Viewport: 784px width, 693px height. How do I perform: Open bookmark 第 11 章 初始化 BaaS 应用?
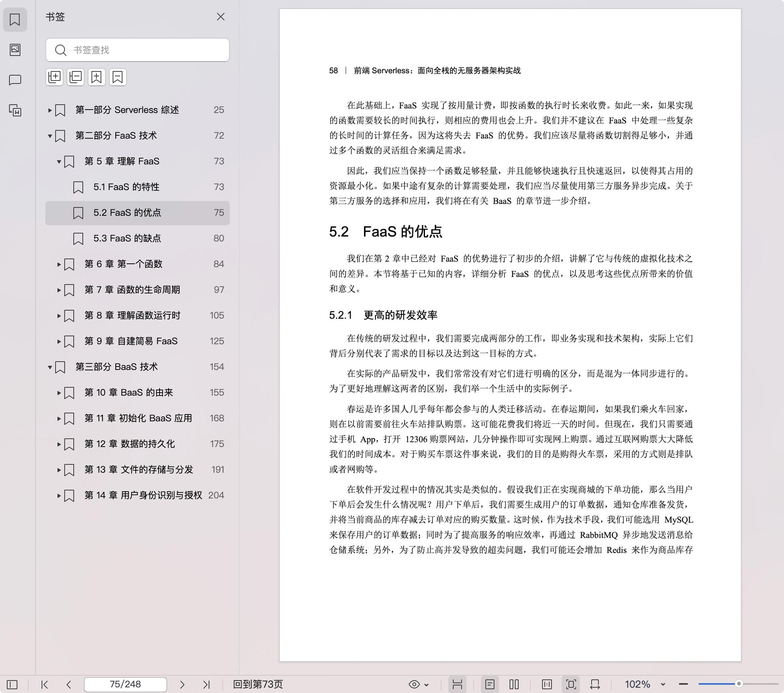click(x=138, y=418)
